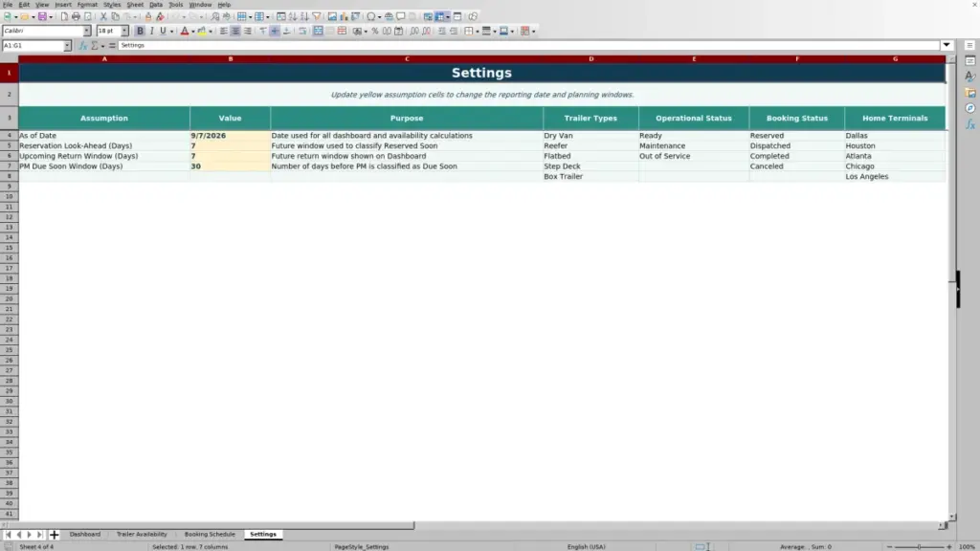Viewport: 980px width, 551px height.
Task: Open the Tools menu
Action: click(x=176, y=5)
